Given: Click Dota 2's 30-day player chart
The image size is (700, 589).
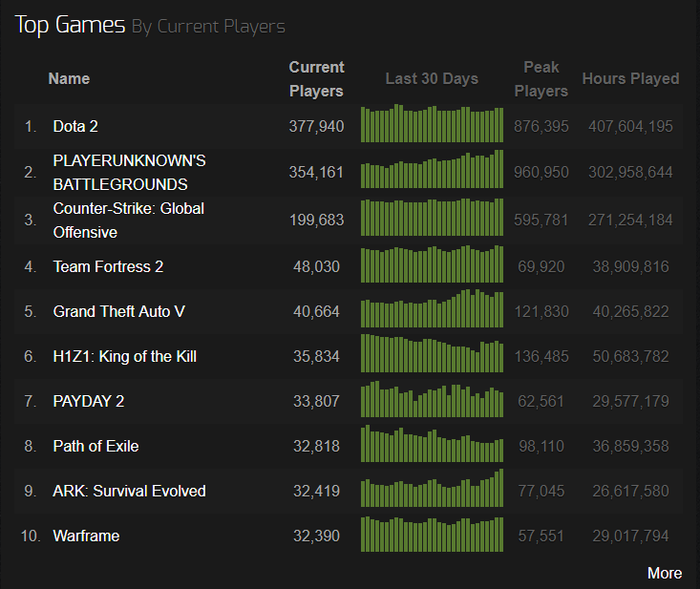Looking at the screenshot, I should [432, 125].
